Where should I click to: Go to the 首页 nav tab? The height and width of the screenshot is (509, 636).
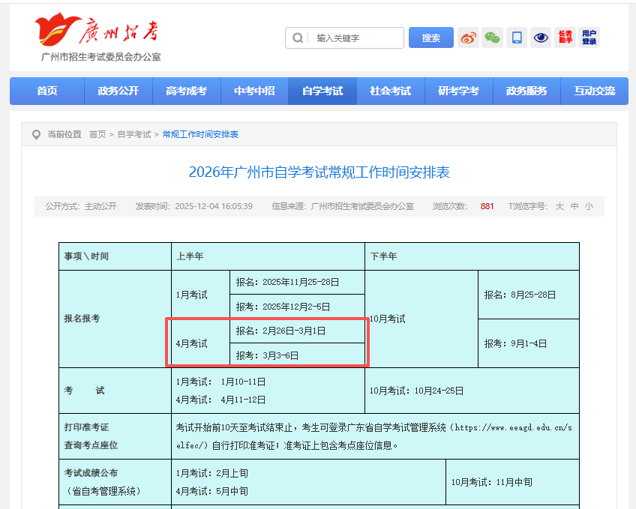pos(47,91)
